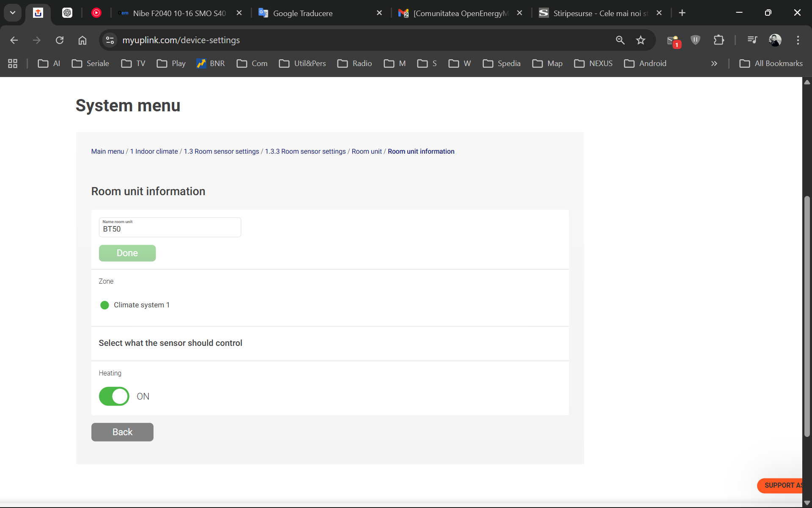Expand the tab search dropdown arrow
812x508 pixels.
[x=13, y=13]
